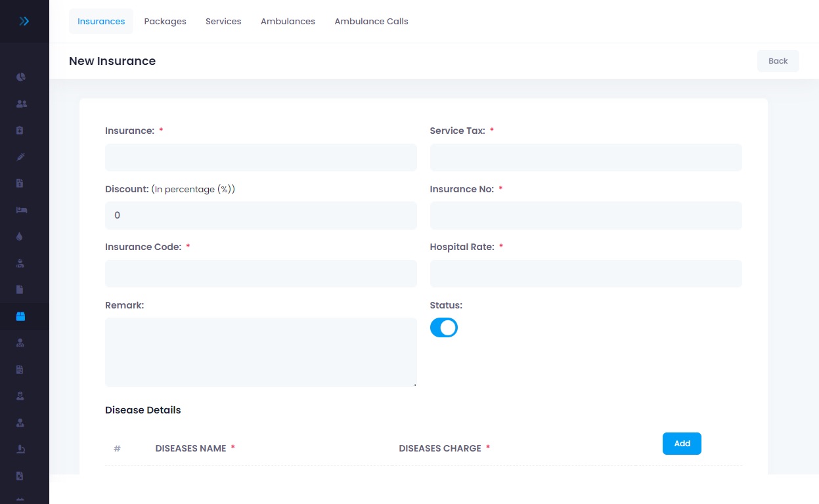819x504 pixels.
Task: Open the highlighted blue box sidebar icon
Action: (20, 316)
